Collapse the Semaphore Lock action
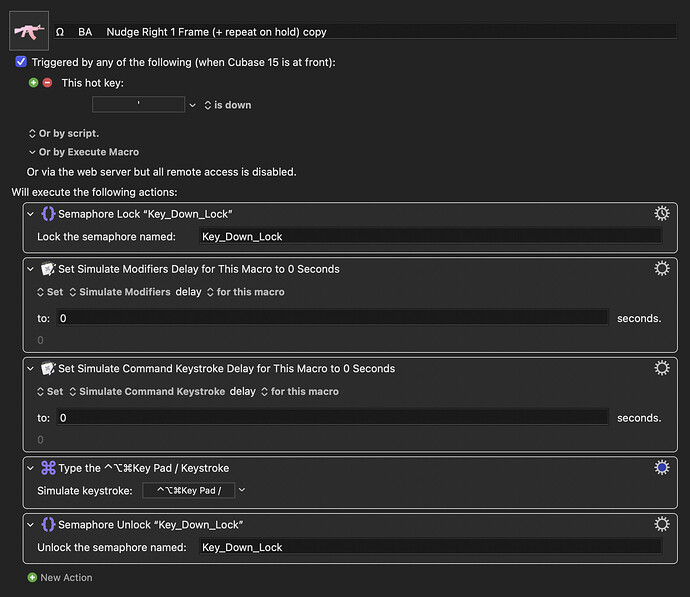 pyautogui.click(x=30, y=214)
